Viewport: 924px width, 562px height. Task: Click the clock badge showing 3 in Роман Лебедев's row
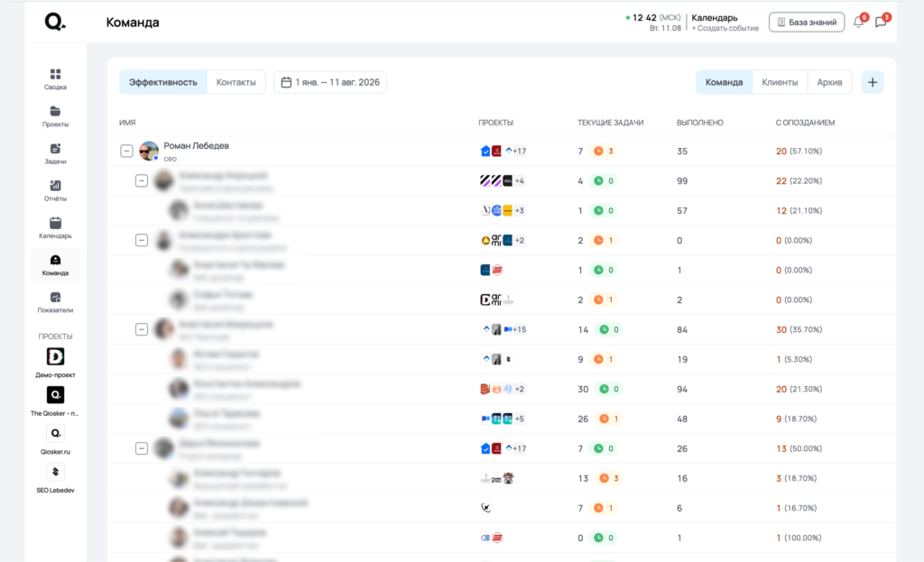pyautogui.click(x=604, y=151)
